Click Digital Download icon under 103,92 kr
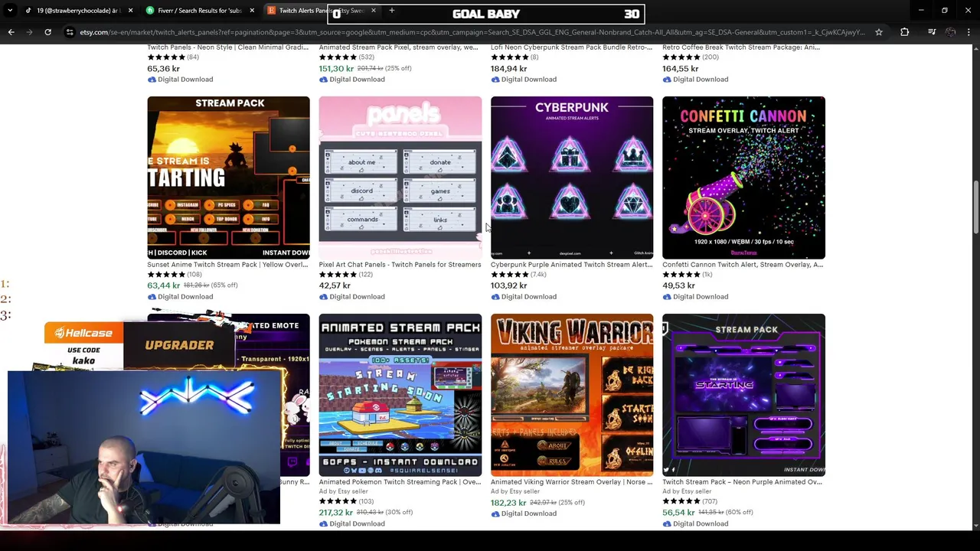 pos(495,297)
